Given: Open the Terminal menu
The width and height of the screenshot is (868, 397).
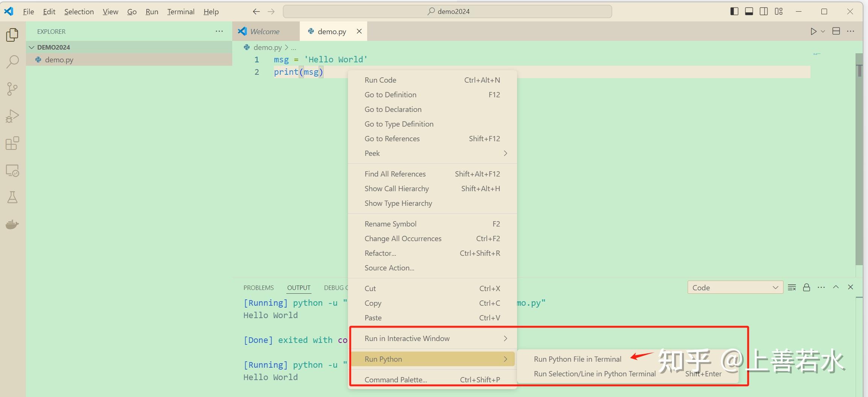Looking at the screenshot, I should click(x=181, y=12).
